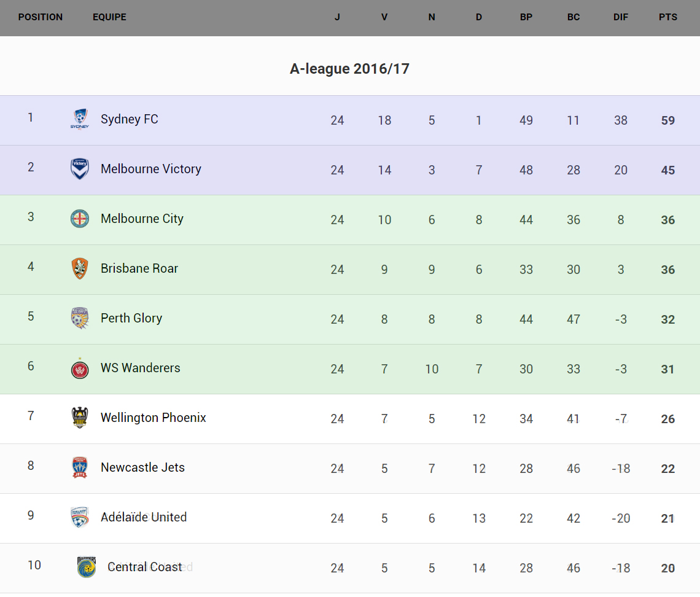The image size is (700, 597).
Task: Click the POSITION column header
Action: [x=41, y=17]
